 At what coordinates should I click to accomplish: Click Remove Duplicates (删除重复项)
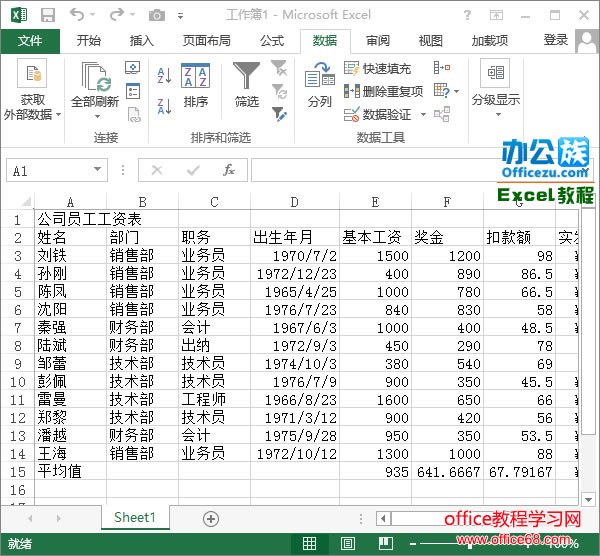pyautogui.click(x=384, y=92)
